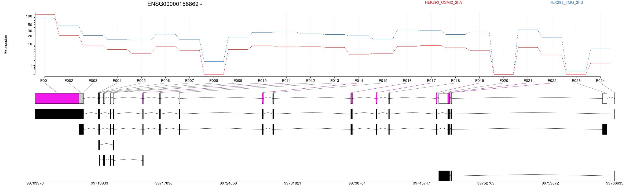Click exon label E006

tap(165, 81)
